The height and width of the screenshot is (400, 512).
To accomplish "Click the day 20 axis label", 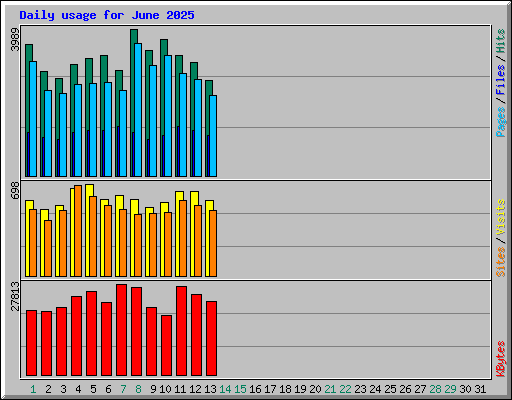I will tap(315, 389).
